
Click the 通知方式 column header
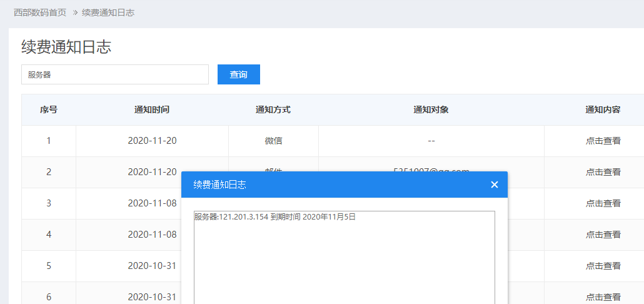[273, 109]
